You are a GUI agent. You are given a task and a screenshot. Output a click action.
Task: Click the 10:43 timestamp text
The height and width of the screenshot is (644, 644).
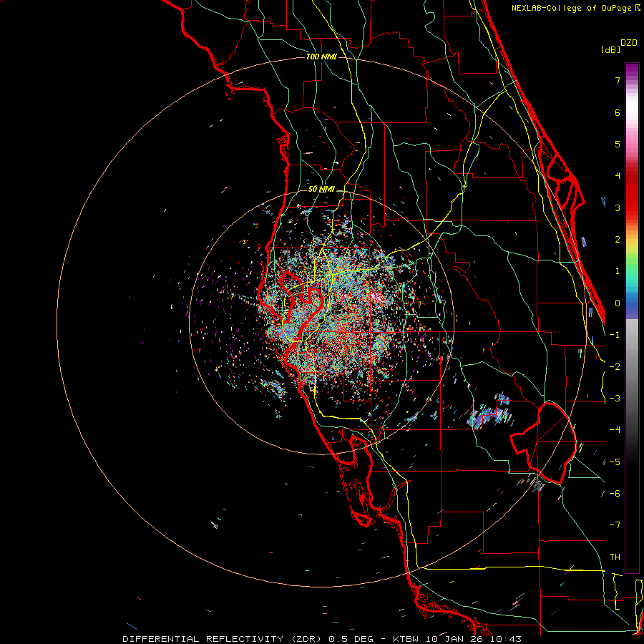coord(505,639)
